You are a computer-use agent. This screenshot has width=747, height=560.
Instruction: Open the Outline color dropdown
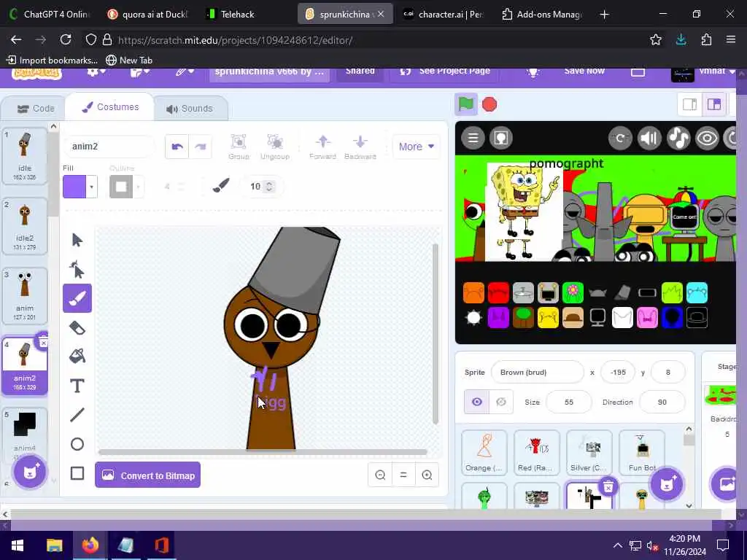[x=138, y=187]
